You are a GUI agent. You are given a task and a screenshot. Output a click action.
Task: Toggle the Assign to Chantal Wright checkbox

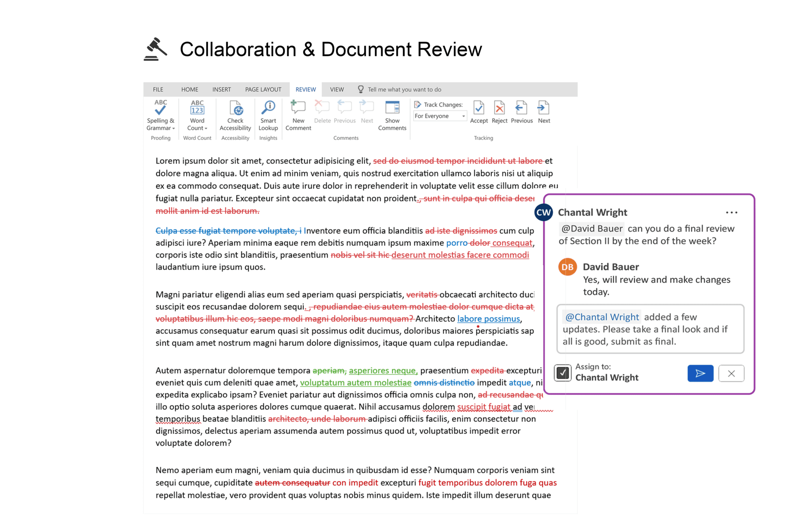pos(562,373)
